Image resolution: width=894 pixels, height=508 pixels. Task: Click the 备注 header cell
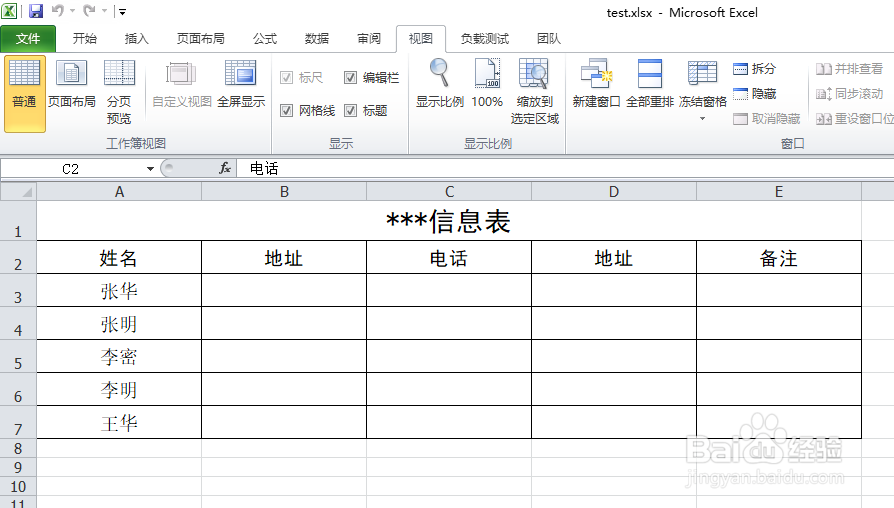click(x=779, y=258)
